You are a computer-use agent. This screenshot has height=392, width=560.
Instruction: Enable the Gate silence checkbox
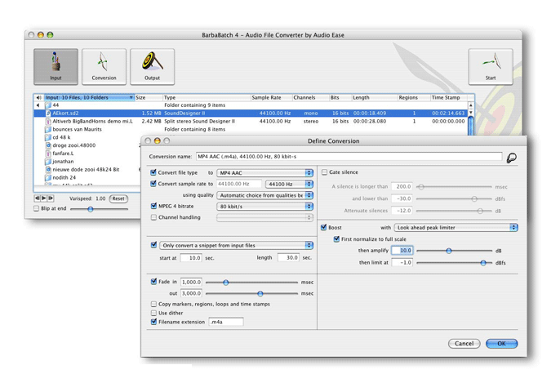(x=324, y=172)
